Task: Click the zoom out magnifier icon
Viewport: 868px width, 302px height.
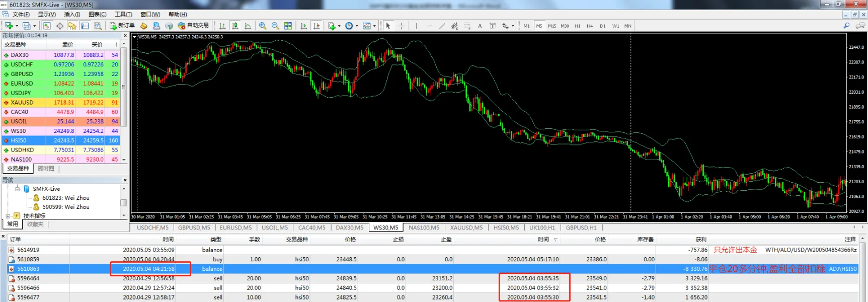Action: (275, 26)
